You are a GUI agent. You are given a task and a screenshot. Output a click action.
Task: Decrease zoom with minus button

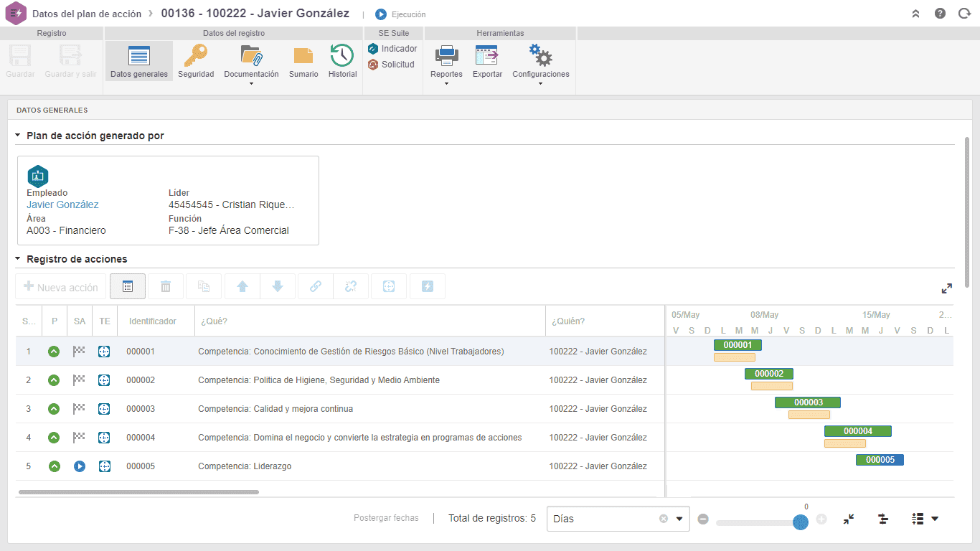pos(703,519)
